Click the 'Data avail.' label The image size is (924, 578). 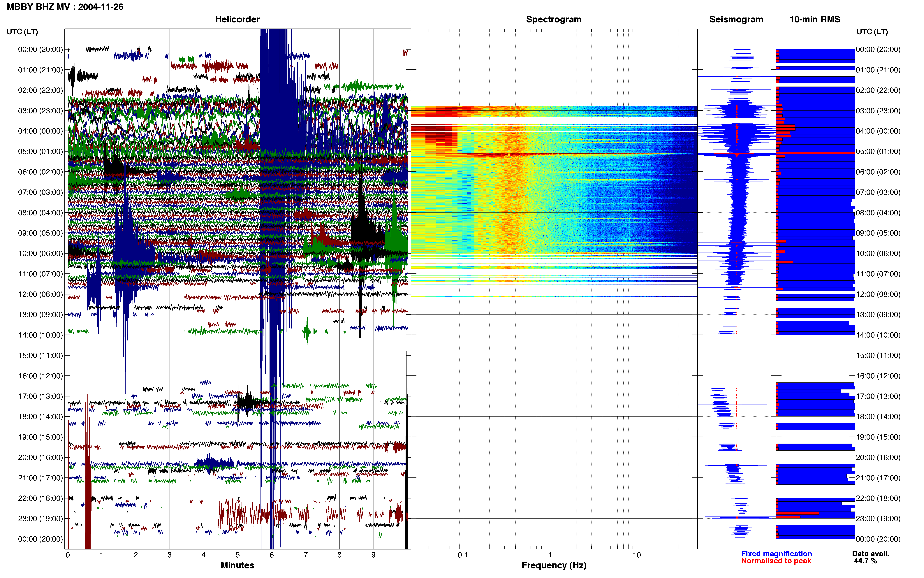(870, 554)
